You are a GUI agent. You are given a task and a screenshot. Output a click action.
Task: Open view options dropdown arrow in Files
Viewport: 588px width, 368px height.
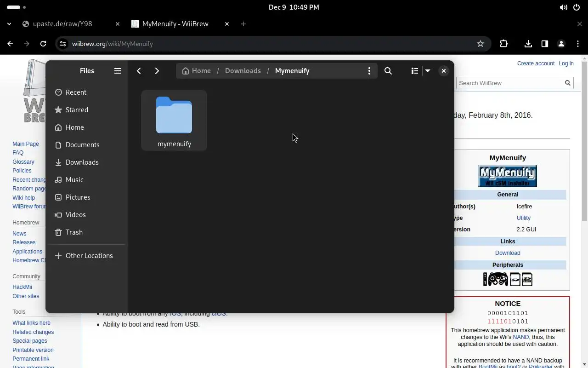(x=428, y=71)
